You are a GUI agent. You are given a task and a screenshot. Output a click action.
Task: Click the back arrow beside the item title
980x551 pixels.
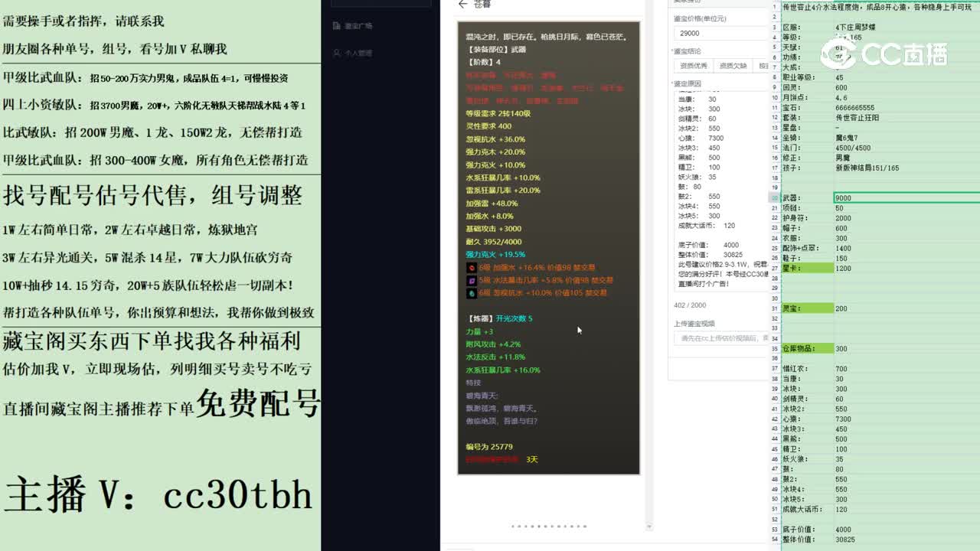(x=462, y=5)
